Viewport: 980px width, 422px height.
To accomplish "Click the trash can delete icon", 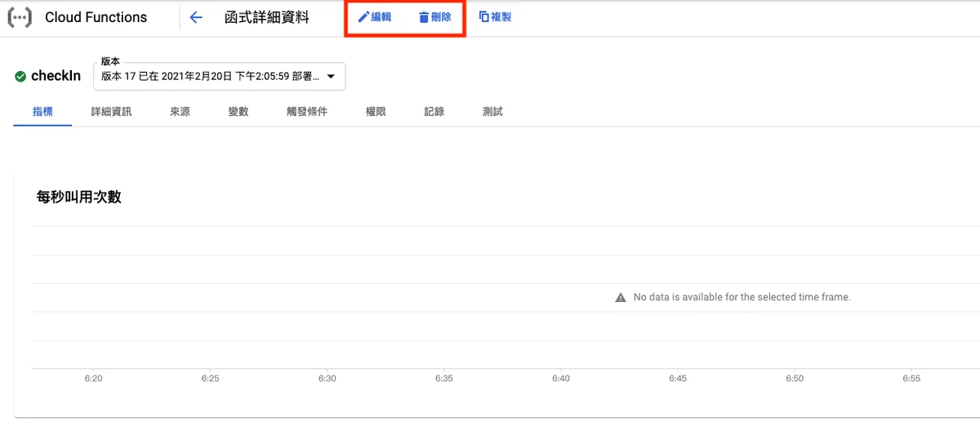I will coord(423,17).
